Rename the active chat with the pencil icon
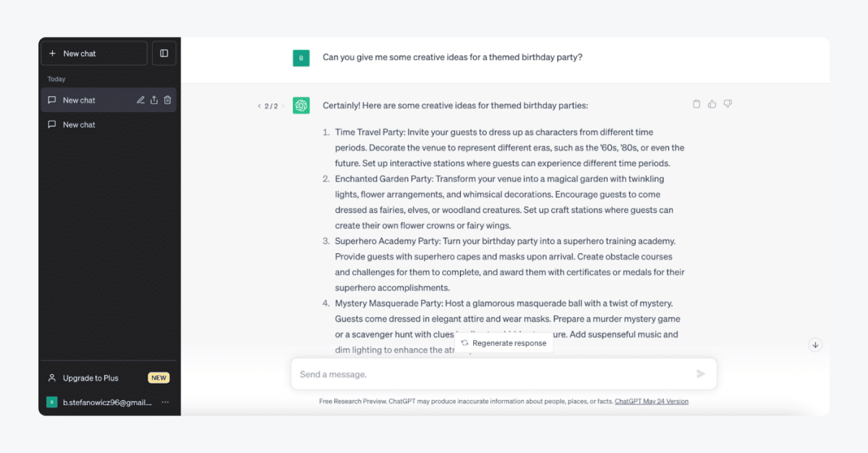The image size is (868, 453). (141, 100)
